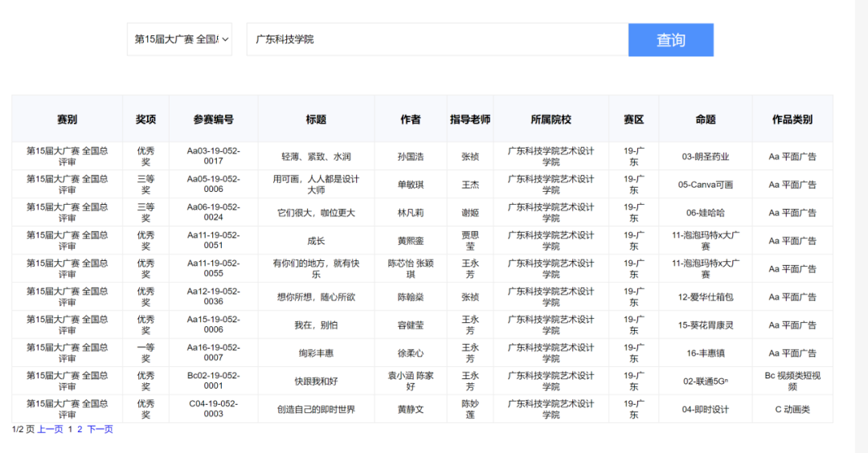The width and height of the screenshot is (868, 453).
Task: Click the 指导老师 column header
Action: click(470, 119)
